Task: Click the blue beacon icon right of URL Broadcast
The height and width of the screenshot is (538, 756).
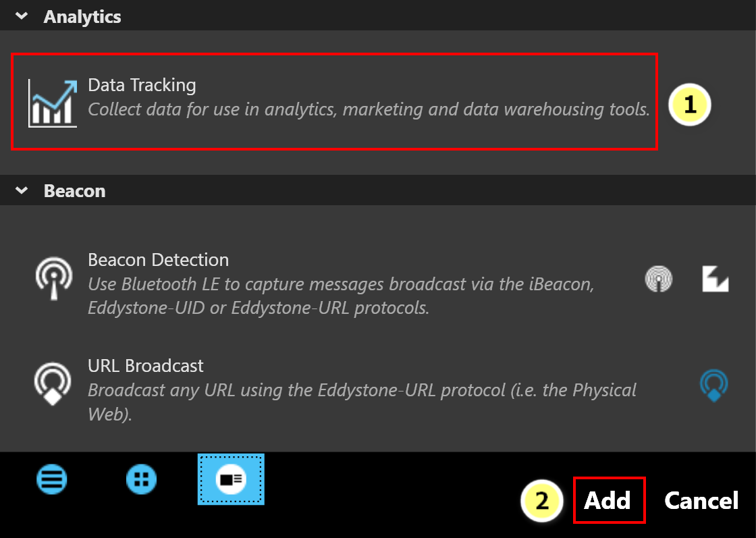Action: coord(713,385)
